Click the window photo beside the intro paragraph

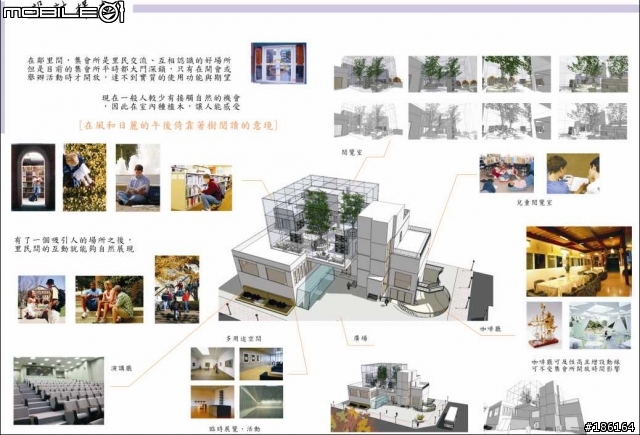point(279,63)
